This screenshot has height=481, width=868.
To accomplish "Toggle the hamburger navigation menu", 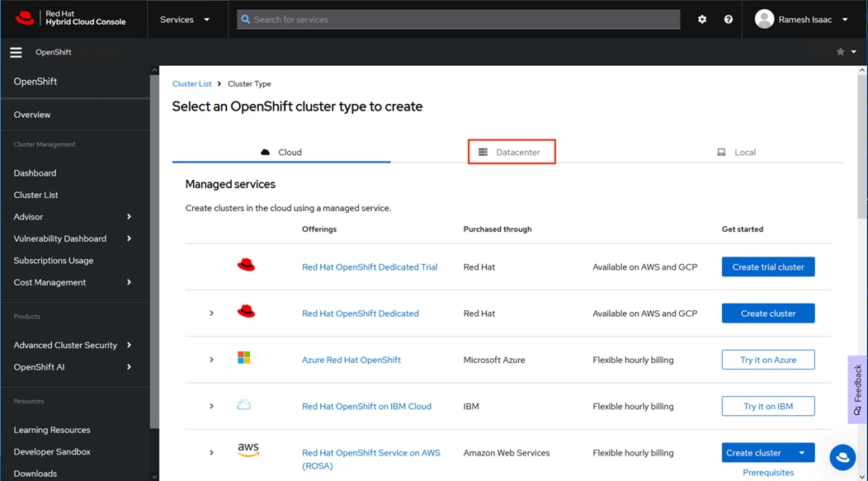I will pyautogui.click(x=16, y=52).
